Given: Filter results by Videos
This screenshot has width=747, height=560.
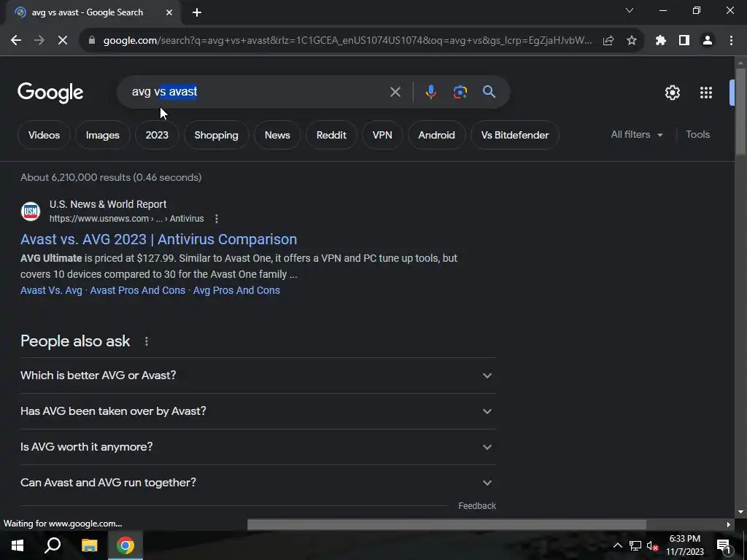Looking at the screenshot, I should (44, 135).
